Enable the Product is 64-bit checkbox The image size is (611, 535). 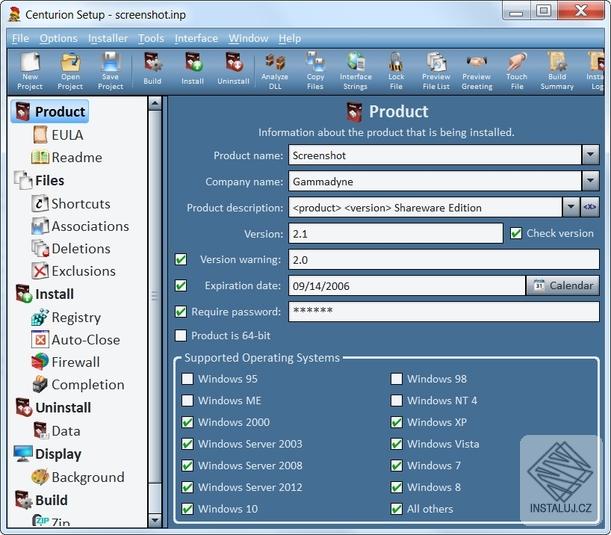tap(181, 335)
